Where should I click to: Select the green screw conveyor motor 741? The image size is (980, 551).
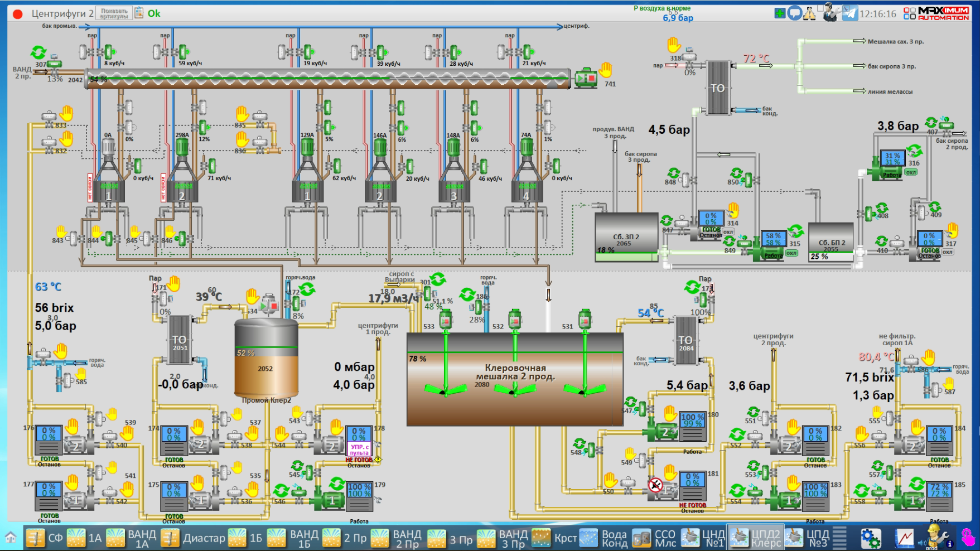(x=586, y=78)
